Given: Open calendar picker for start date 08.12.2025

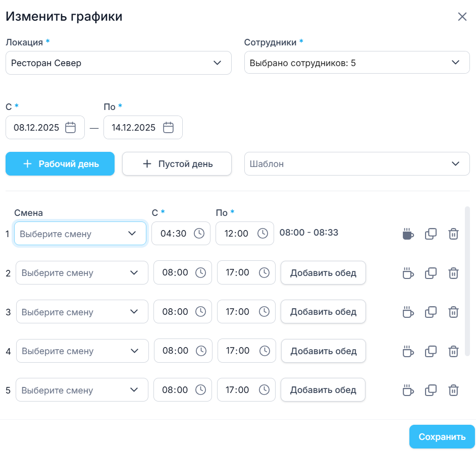Looking at the screenshot, I should [x=71, y=128].
